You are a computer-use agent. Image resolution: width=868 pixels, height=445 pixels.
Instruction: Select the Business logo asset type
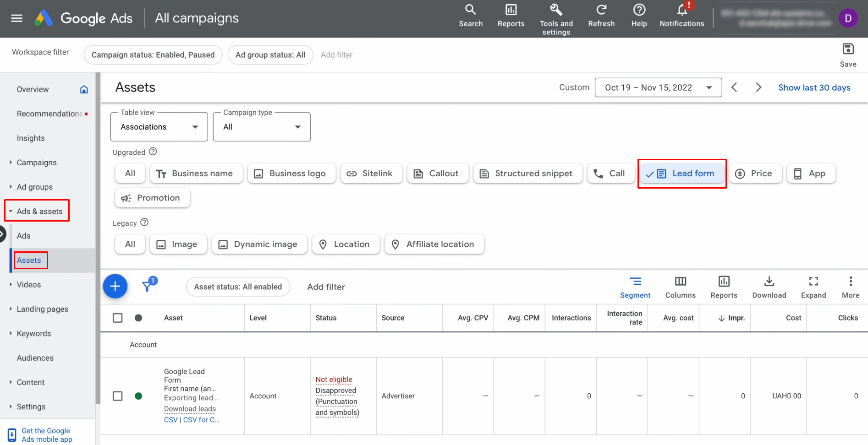291,174
